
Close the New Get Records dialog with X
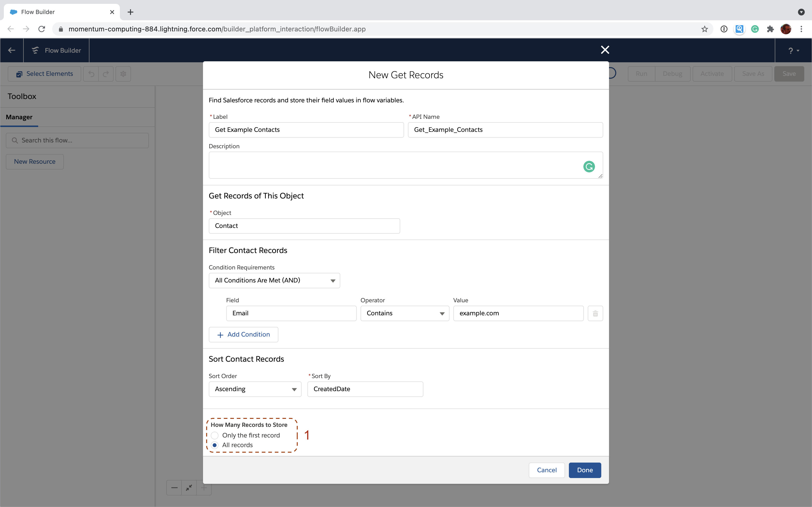coord(605,50)
